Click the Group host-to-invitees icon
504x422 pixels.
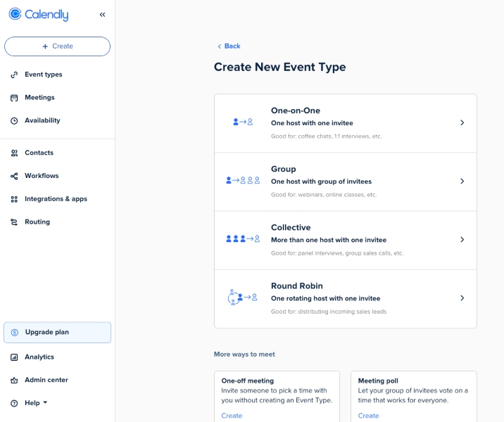click(243, 181)
